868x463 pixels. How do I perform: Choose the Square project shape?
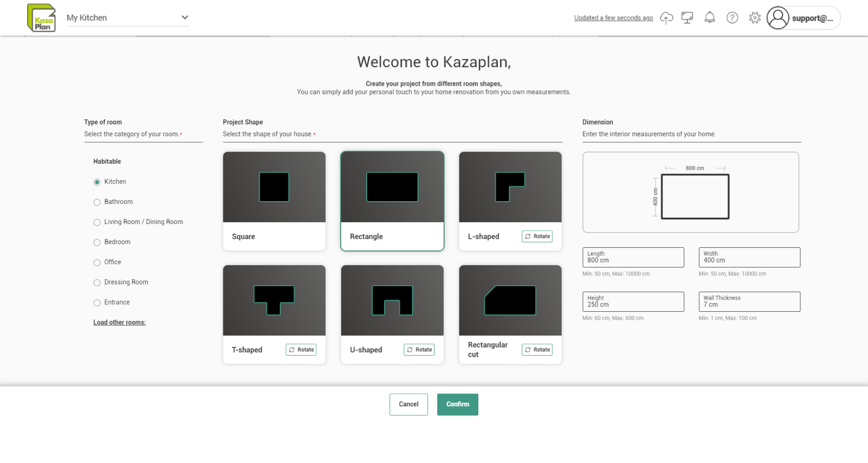[274, 201]
